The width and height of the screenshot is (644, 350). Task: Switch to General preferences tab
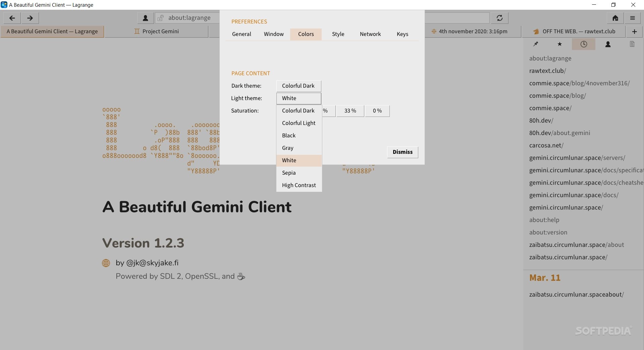[x=241, y=34]
